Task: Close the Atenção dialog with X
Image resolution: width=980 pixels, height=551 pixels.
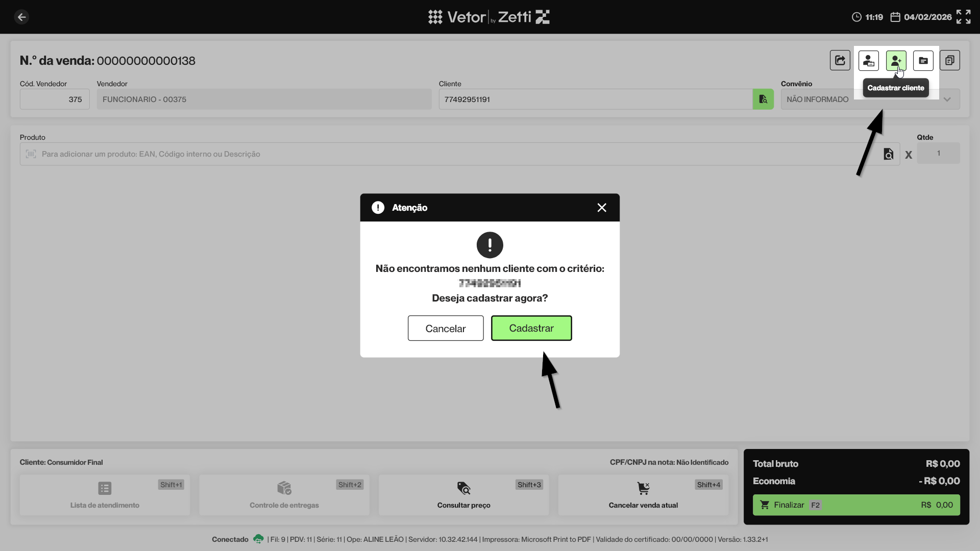Action: (602, 208)
